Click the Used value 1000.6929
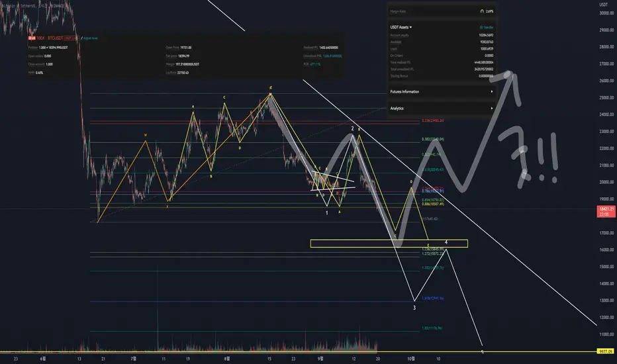The height and width of the screenshot is (364, 617). coord(487,49)
